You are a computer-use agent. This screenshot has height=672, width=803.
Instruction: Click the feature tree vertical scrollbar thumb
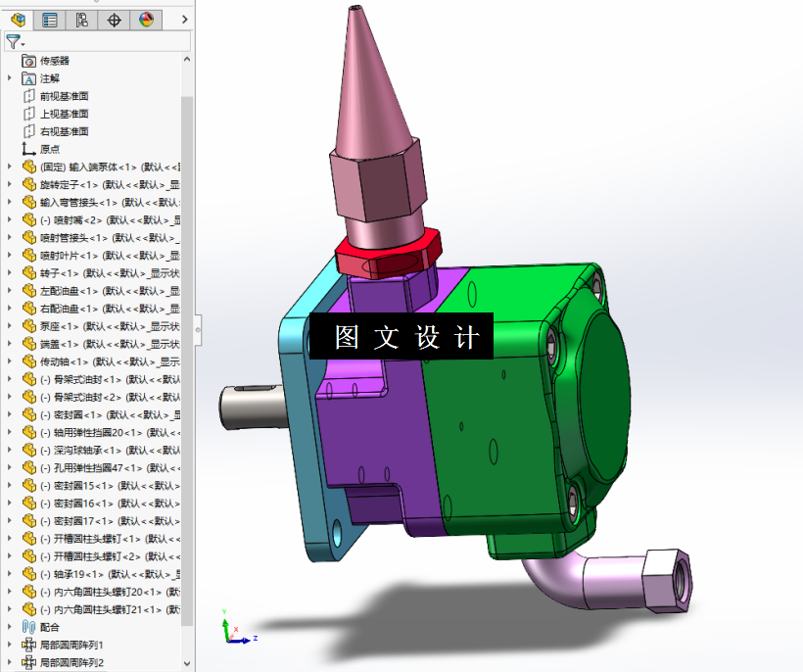tap(187, 361)
